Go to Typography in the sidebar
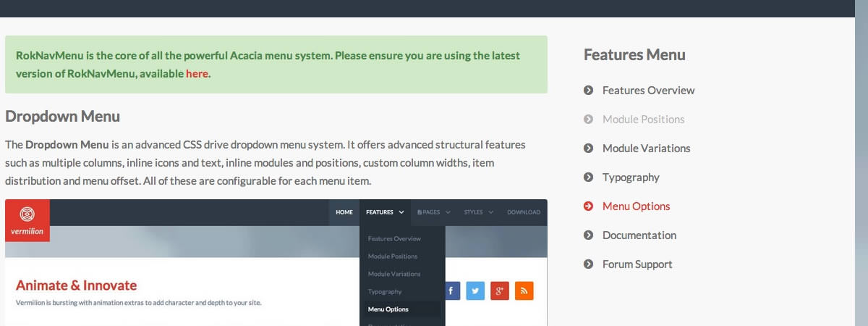The width and height of the screenshot is (868, 326). pos(631,177)
